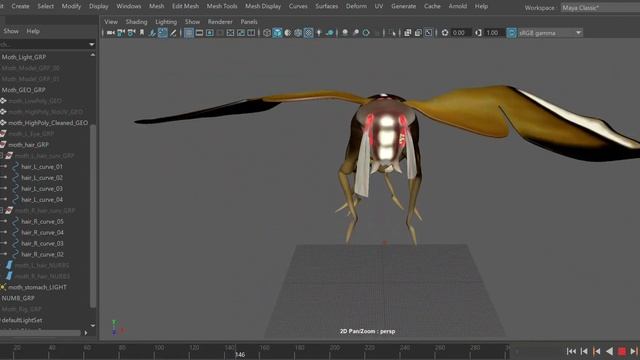Select moth_stomach_LIGHT in Outliner
The image size is (640, 360).
37,287
